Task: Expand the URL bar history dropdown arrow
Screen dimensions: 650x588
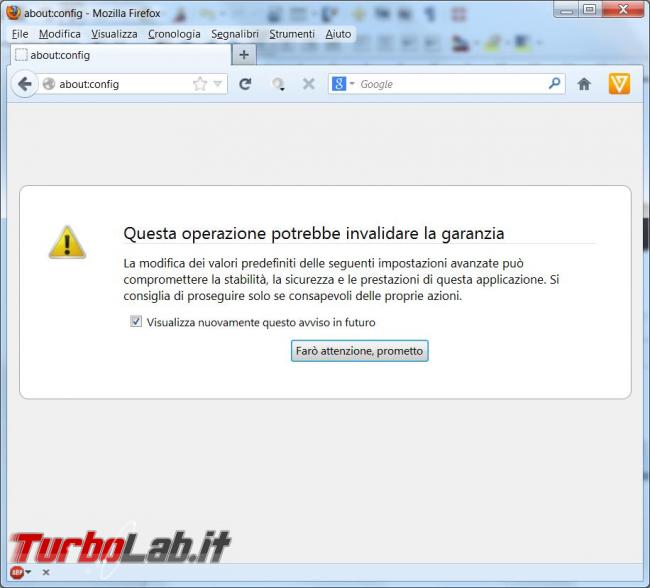Action: [x=219, y=84]
